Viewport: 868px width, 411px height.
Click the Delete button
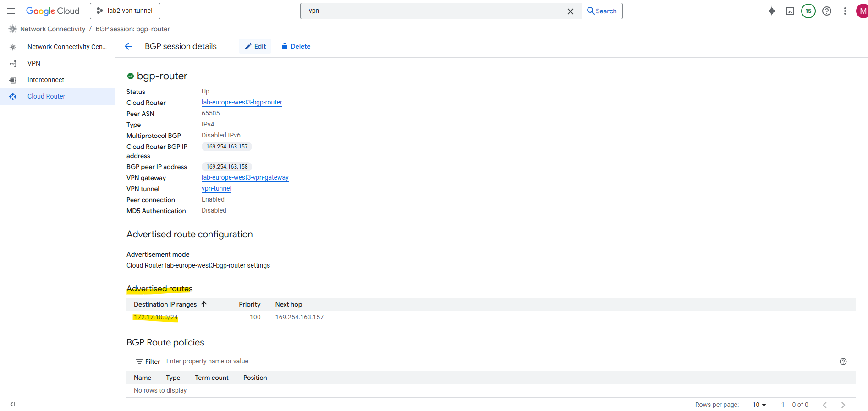coord(296,46)
